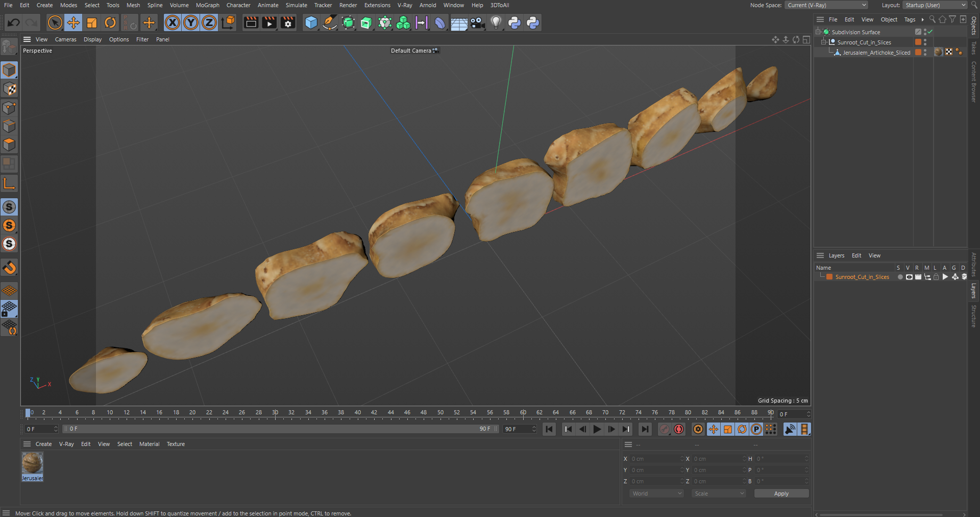Select the Jerusalem material thumbnail
The width and height of the screenshot is (980, 517).
click(32, 463)
